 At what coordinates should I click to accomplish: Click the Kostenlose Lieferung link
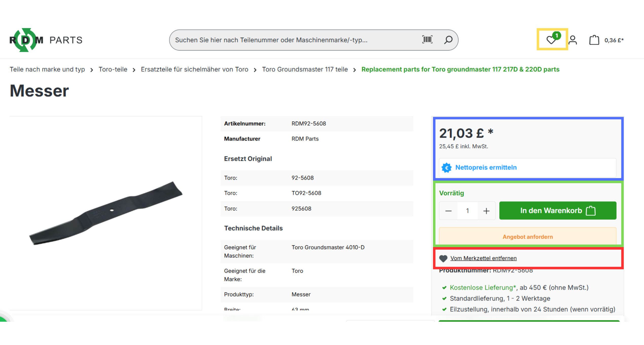(483, 287)
